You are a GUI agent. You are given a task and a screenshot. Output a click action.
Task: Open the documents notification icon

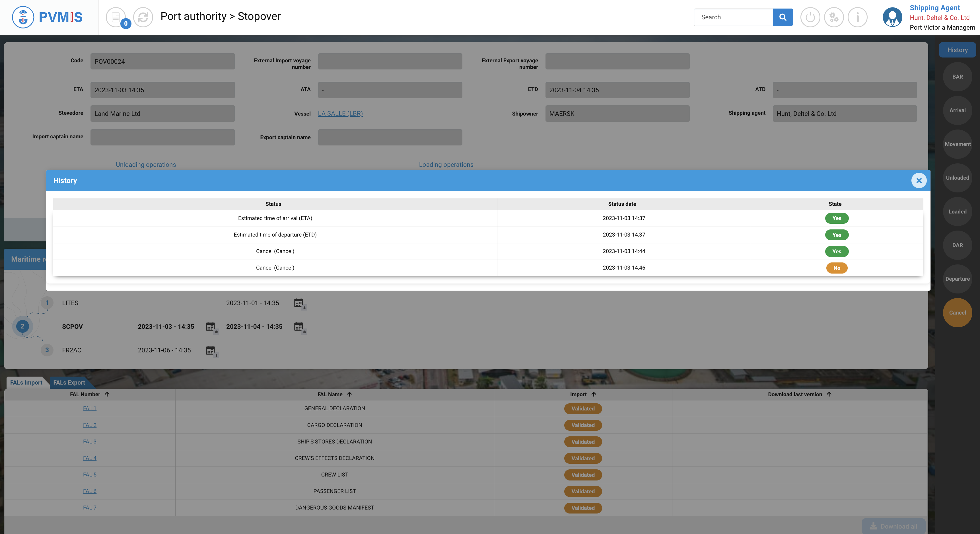(116, 17)
